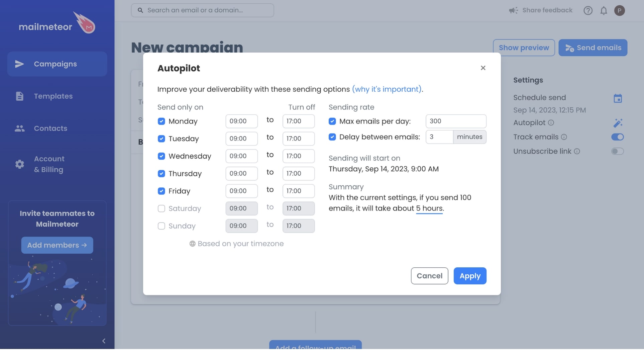Close the Autopilot dialog
This screenshot has height=350, width=644.
coord(483,68)
